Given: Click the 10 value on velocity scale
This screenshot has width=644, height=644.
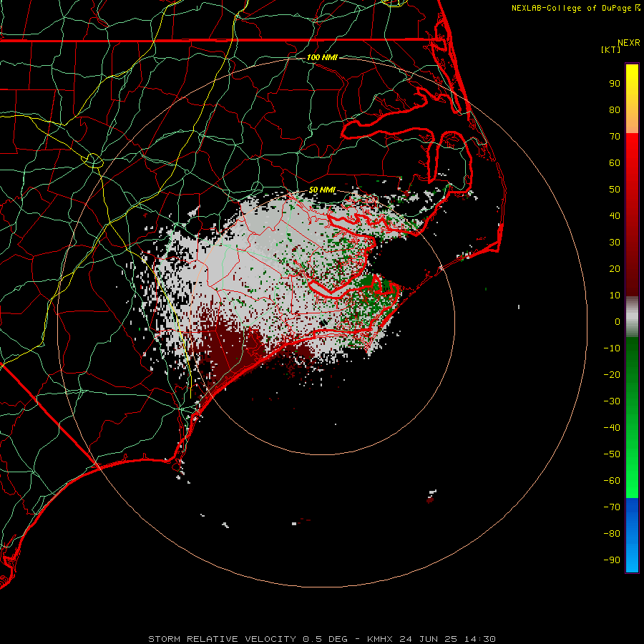Looking at the screenshot, I should click(x=615, y=296).
